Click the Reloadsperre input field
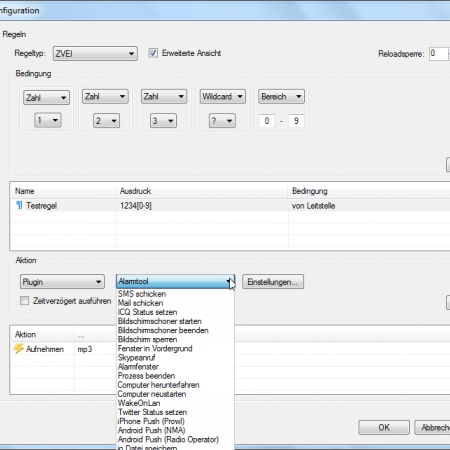 point(439,54)
